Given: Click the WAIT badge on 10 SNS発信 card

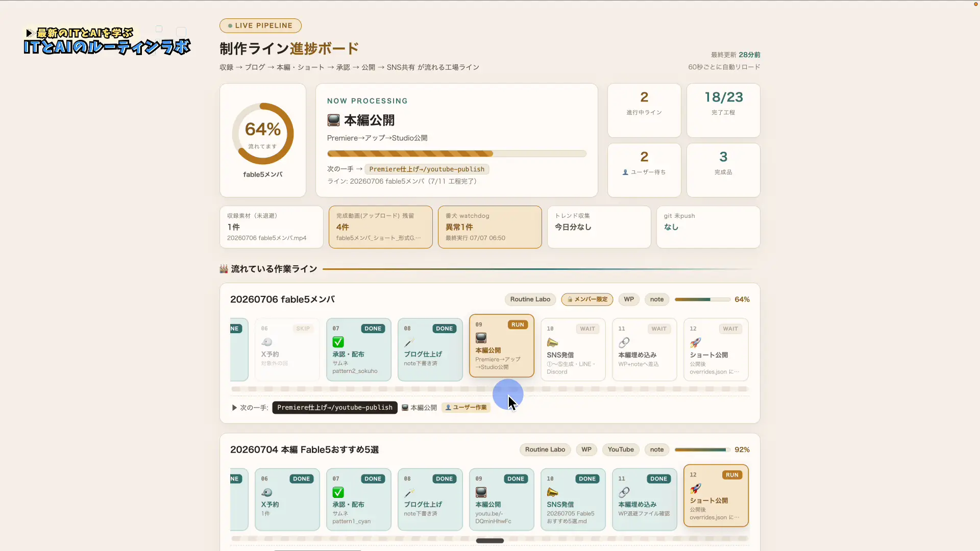Looking at the screenshot, I should tap(587, 329).
